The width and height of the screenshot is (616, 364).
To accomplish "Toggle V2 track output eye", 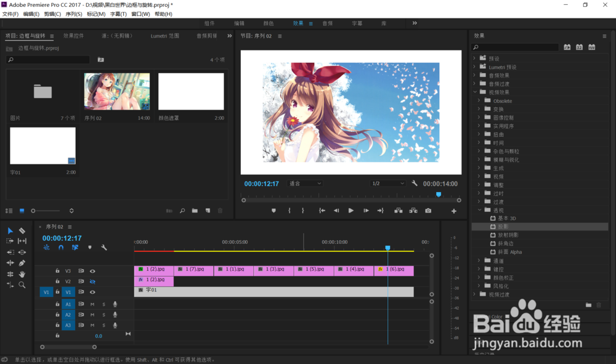I will coord(93,281).
